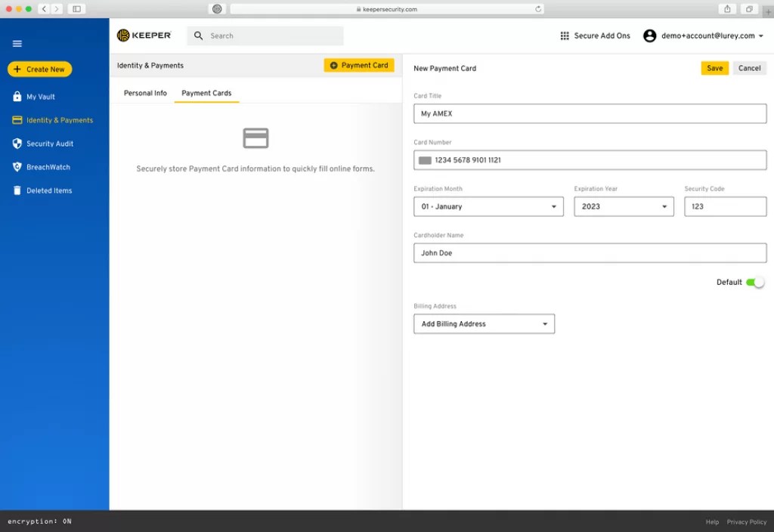774x532 pixels.
Task: Click the privacy shield icon beside address bar
Action: click(x=217, y=9)
